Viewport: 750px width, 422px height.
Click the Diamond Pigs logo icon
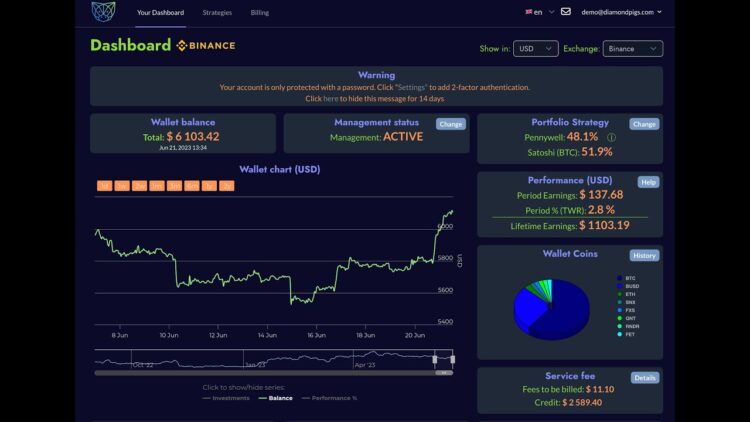pyautogui.click(x=103, y=12)
